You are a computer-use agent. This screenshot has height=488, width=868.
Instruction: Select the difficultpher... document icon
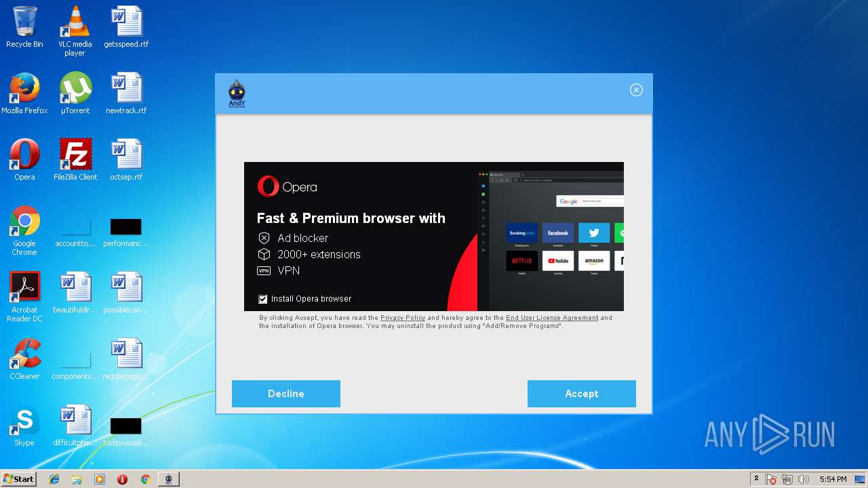pyautogui.click(x=75, y=426)
